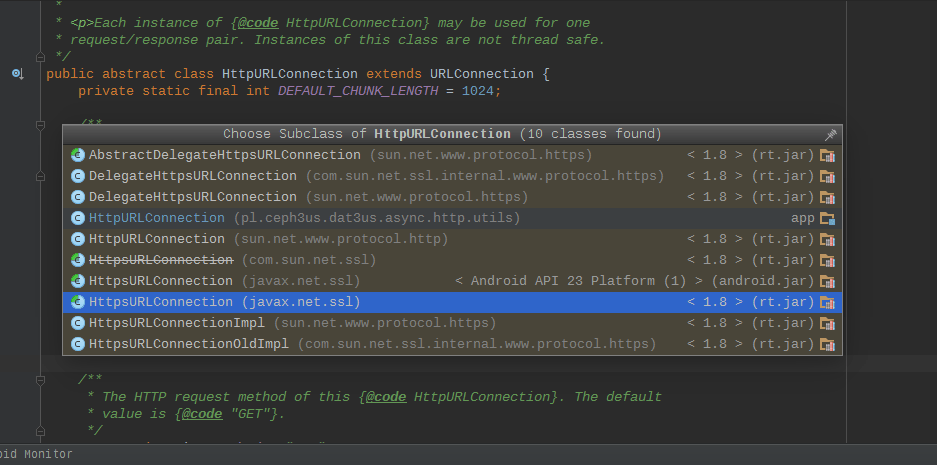
Task: Click the class icon next to HttpsURLConnectionImpl
Action: [78, 323]
